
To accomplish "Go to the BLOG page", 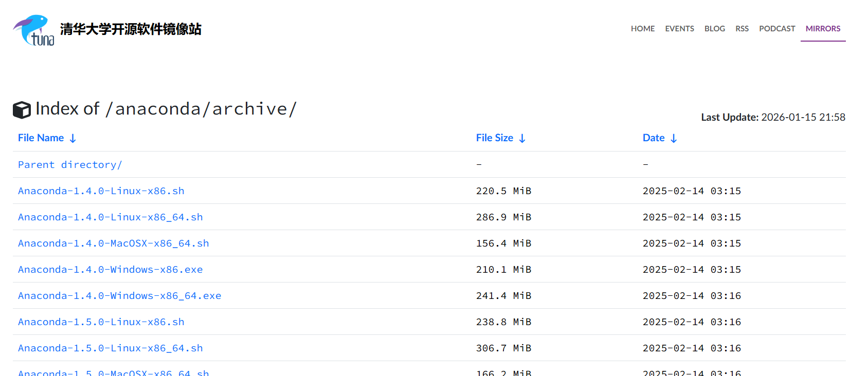I will (x=715, y=29).
